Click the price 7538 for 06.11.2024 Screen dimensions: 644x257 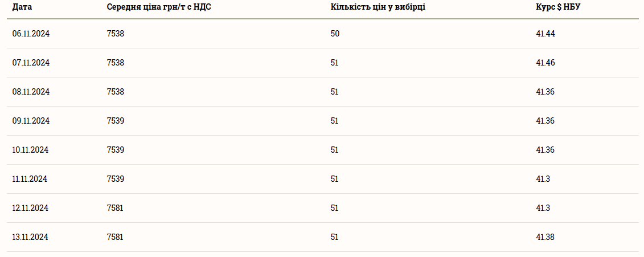coord(115,34)
